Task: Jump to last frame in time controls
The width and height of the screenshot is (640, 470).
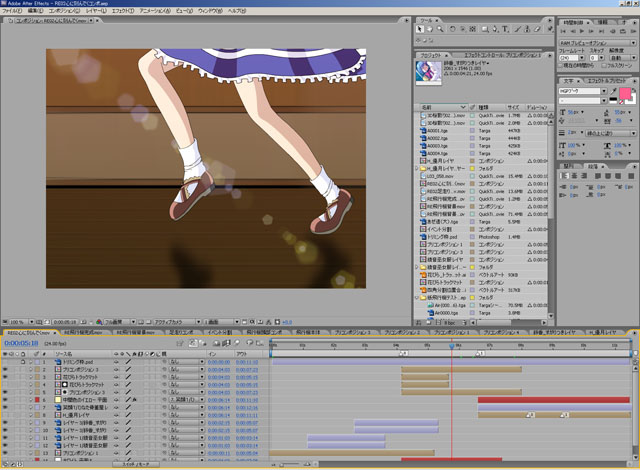Action: (x=601, y=31)
